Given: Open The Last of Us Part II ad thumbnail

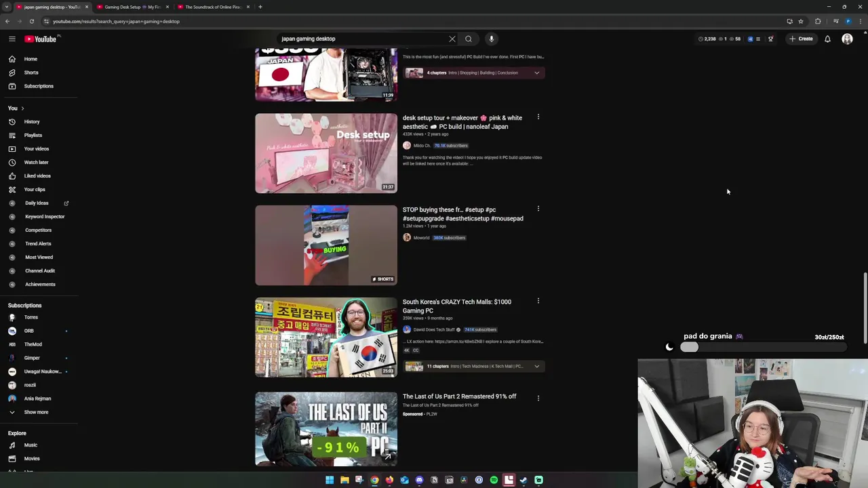Looking at the screenshot, I should tap(326, 429).
